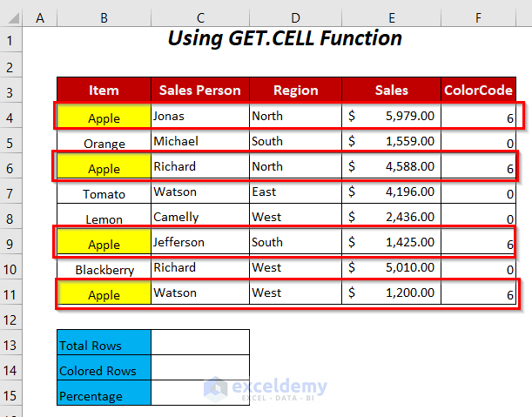Select row 4 header

[11, 116]
